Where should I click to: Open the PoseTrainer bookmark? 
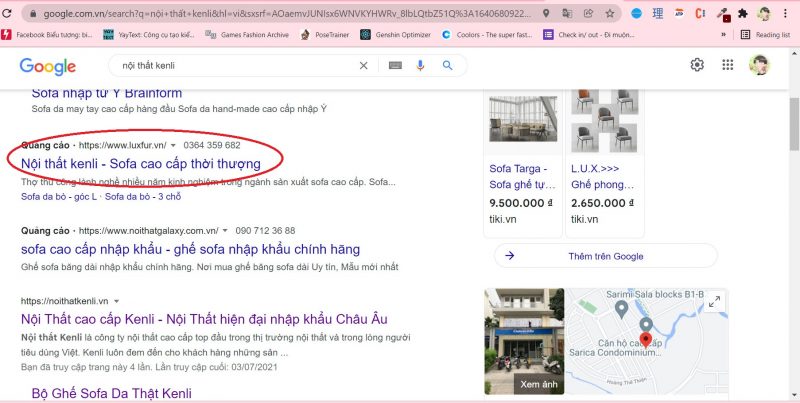coord(325,35)
